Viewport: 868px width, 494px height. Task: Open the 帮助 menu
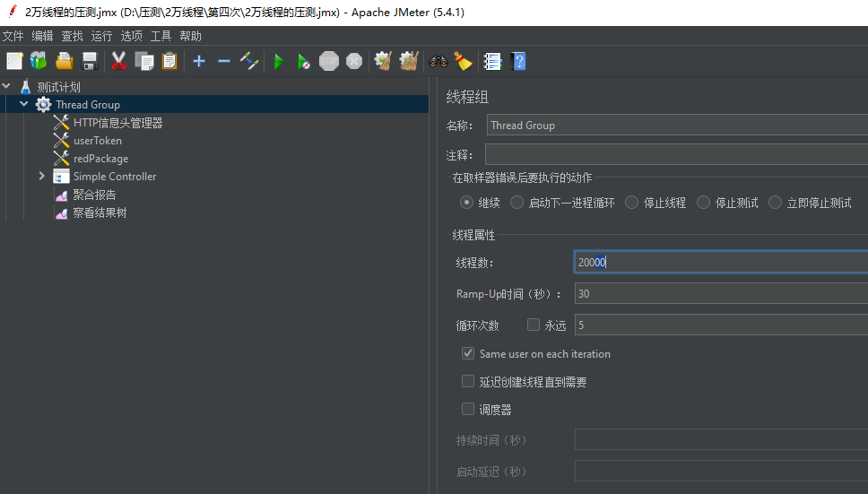(x=190, y=36)
